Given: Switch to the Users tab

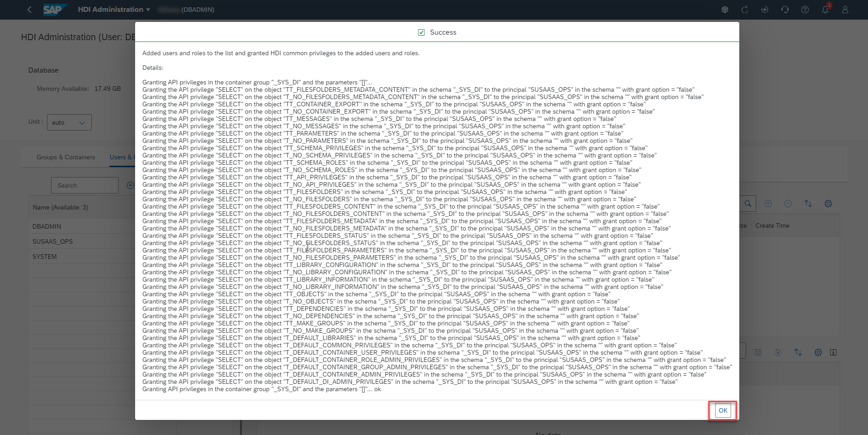Looking at the screenshot, I should (121, 157).
